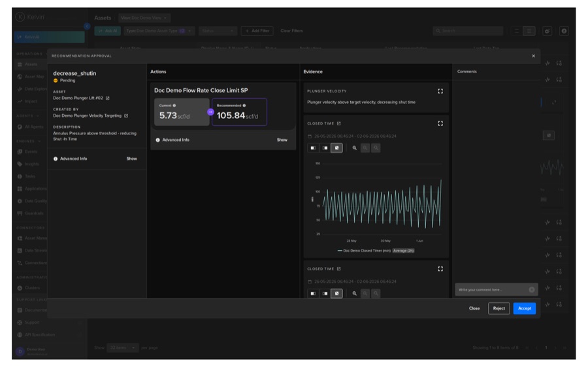Screen dimensions: 588x367
Task: Select the first chart view mode toggle
Action: 313,148
